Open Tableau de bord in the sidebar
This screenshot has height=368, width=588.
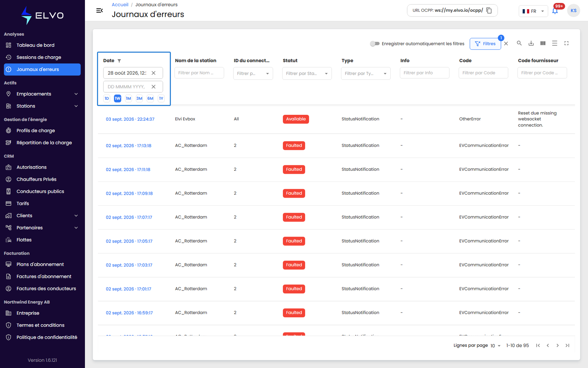point(42,45)
